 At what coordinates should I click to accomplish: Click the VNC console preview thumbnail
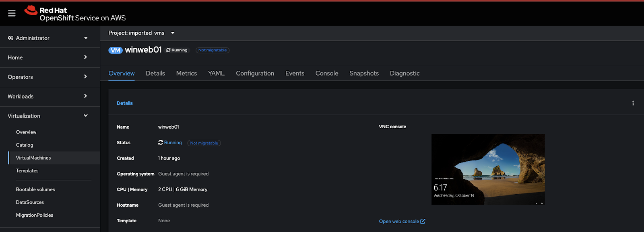(488, 169)
